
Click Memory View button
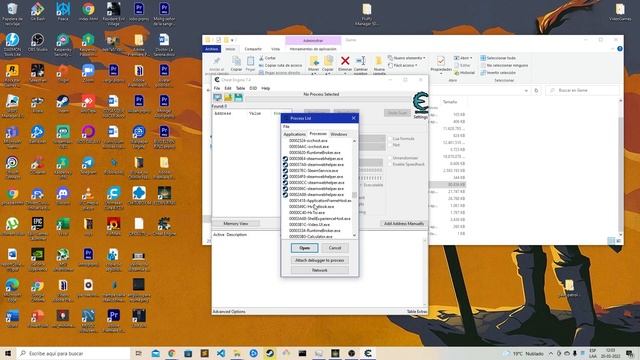(236, 224)
